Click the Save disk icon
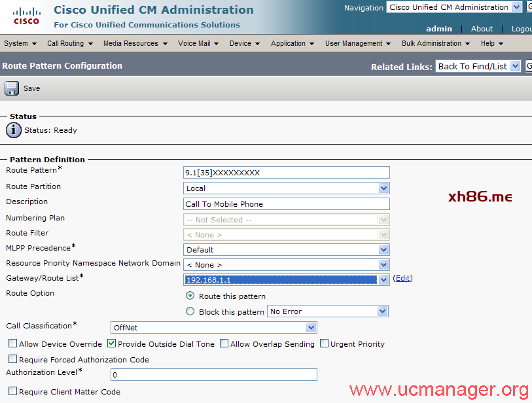This screenshot has width=532, height=403. click(x=12, y=88)
